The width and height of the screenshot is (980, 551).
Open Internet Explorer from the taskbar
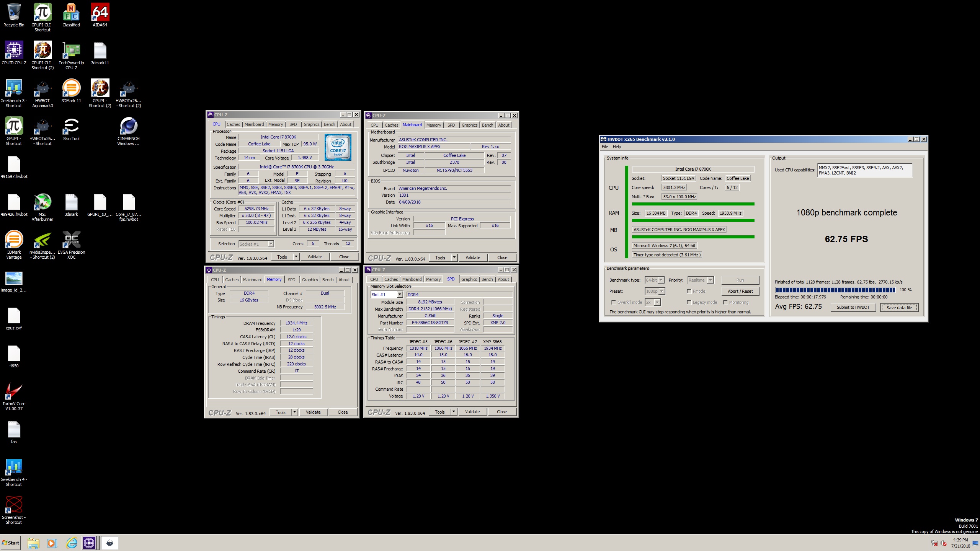(x=72, y=543)
